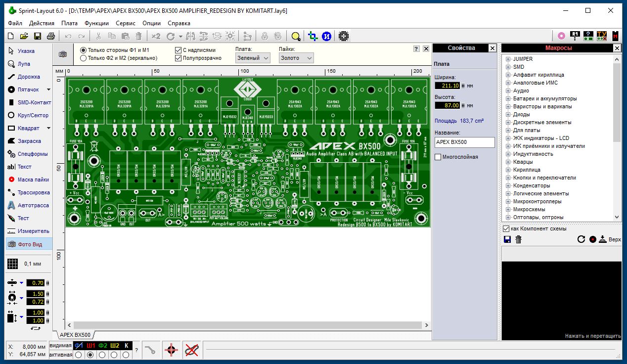Viewport: 627px width, 364px height.
Task: Activate the Фото Вид button
Action: (x=29, y=244)
